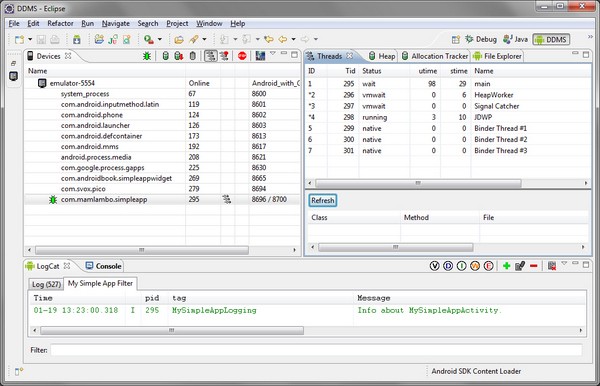Click the Last Edit Location arrow icon
This screenshot has width=600, height=386.
[x=269, y=39]
